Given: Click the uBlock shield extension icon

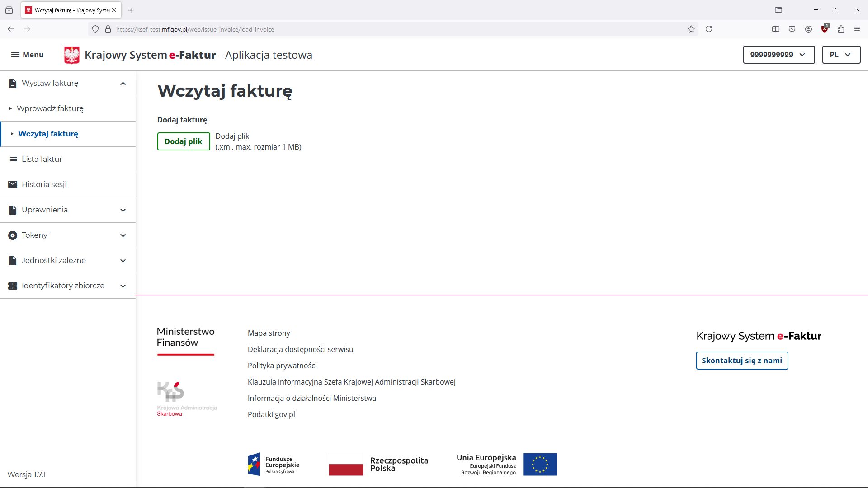Looking at the screenshot, I should coord(825,29).
